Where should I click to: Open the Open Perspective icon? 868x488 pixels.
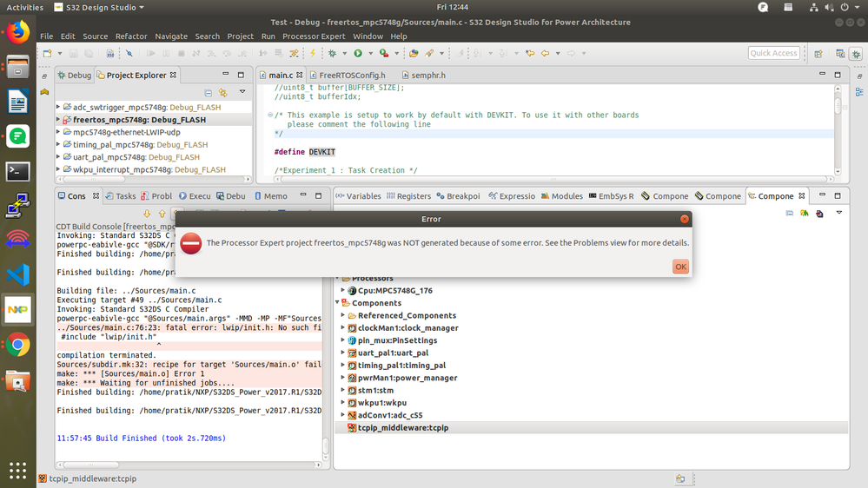(818, 54)
